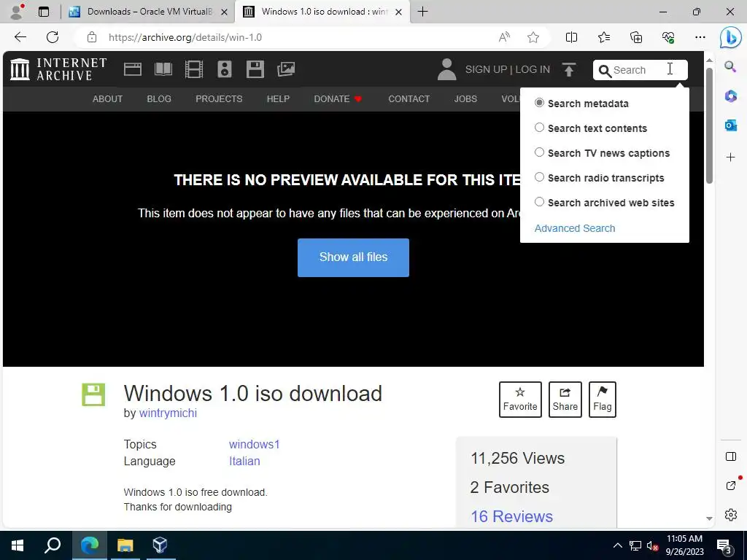This screenshot has width=747, height=560.
Task: Click the Advanced Search link
Action: tap(575, 228)
